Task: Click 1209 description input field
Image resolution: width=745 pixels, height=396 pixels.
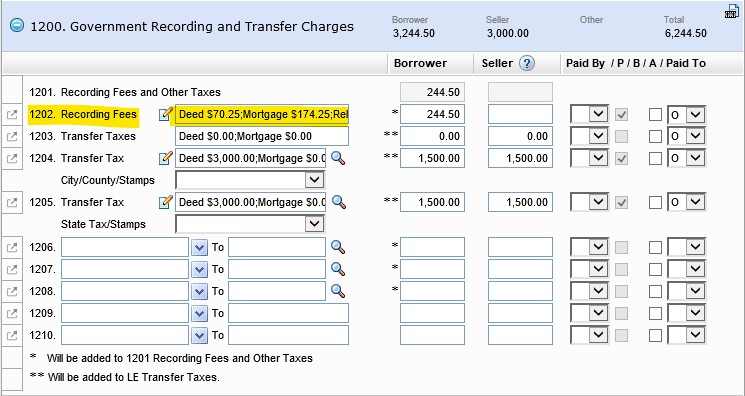Action: (125, 313)
